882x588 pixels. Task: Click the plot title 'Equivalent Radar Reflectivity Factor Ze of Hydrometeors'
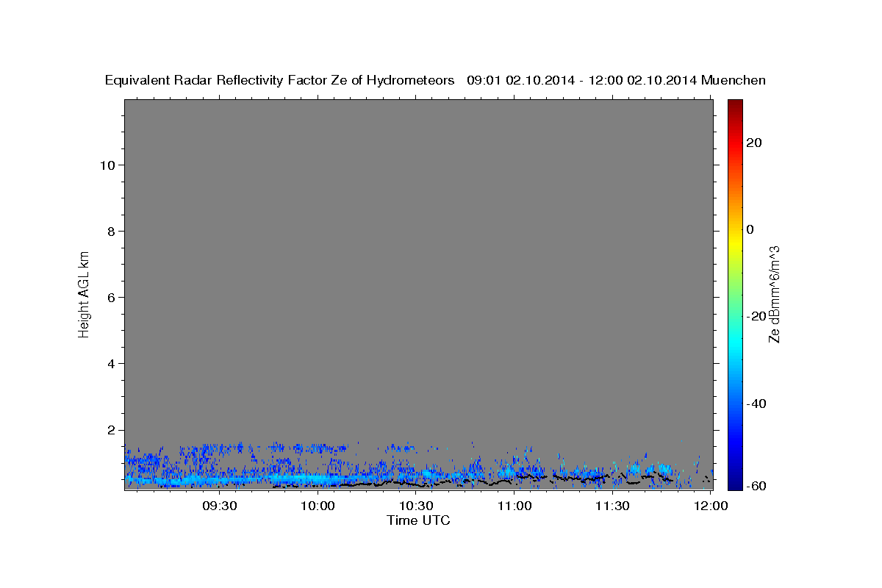(x=280, y=81)
